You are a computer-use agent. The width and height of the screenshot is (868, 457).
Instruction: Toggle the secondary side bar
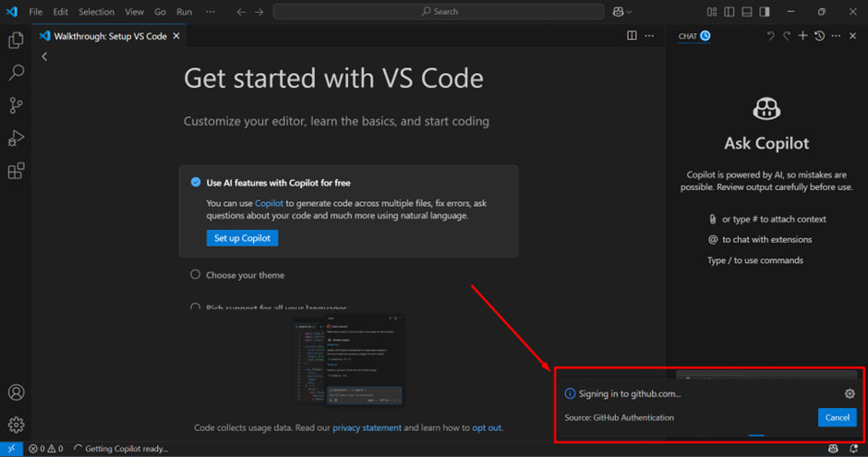coord(765,12)
